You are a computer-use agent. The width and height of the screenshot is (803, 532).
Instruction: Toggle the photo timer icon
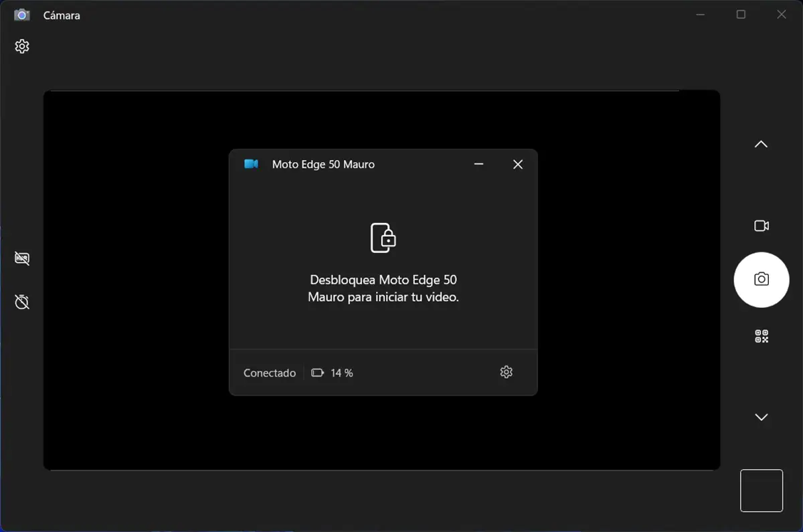point(22,302)
